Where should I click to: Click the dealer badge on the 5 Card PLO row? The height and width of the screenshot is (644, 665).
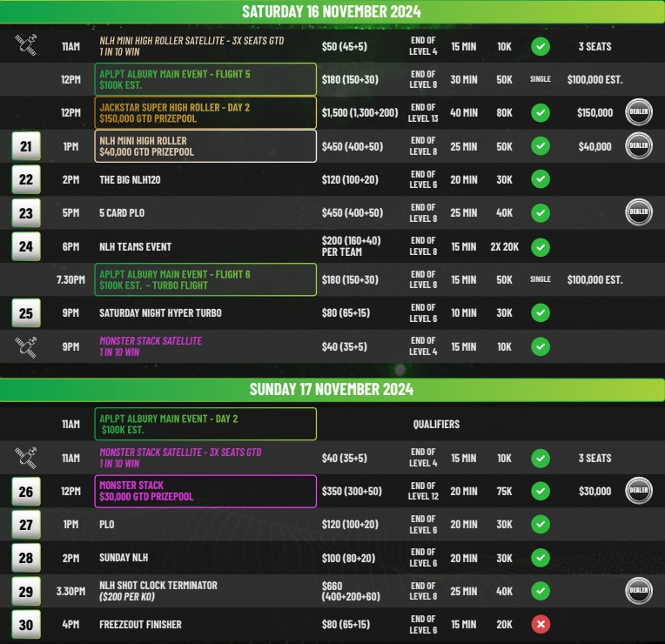(639, 212)
